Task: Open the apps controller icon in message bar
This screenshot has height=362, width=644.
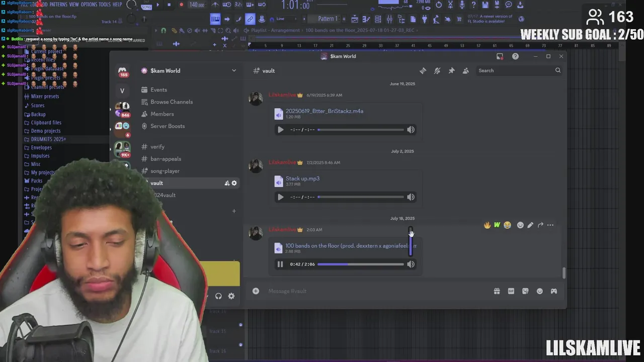Action: (554, 291)
